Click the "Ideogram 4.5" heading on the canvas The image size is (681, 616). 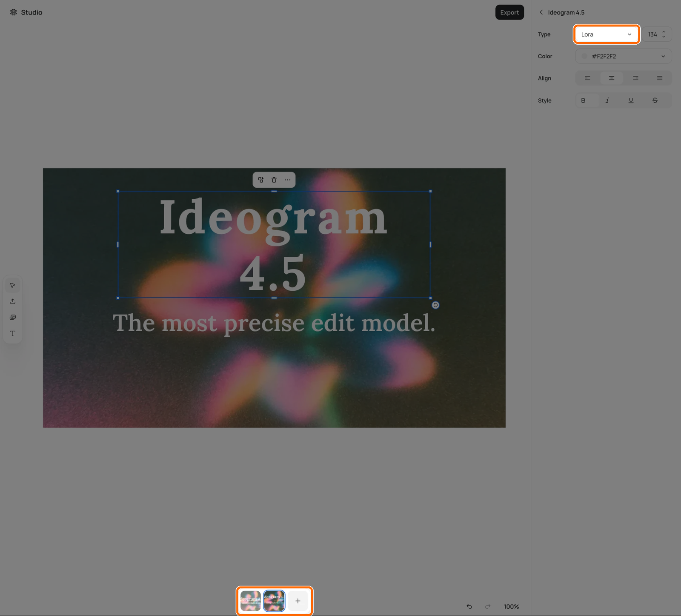[274, 244]
